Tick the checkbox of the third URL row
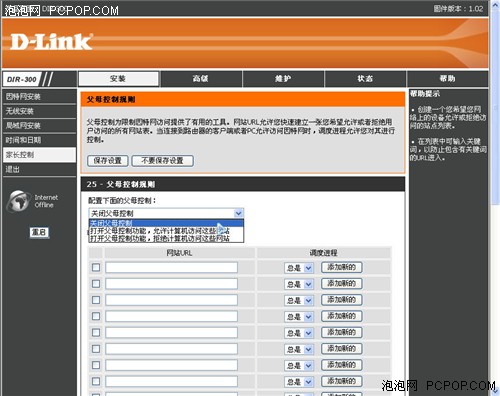500x396 pixels. (x=96, y=300)
